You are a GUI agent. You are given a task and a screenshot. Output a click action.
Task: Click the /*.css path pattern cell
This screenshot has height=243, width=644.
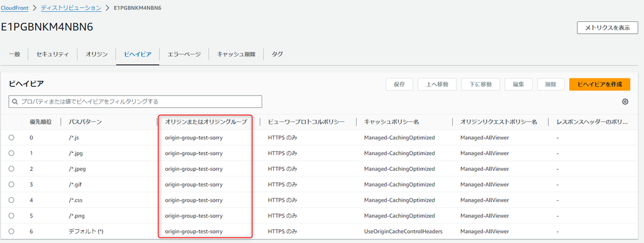coord(75,200)
